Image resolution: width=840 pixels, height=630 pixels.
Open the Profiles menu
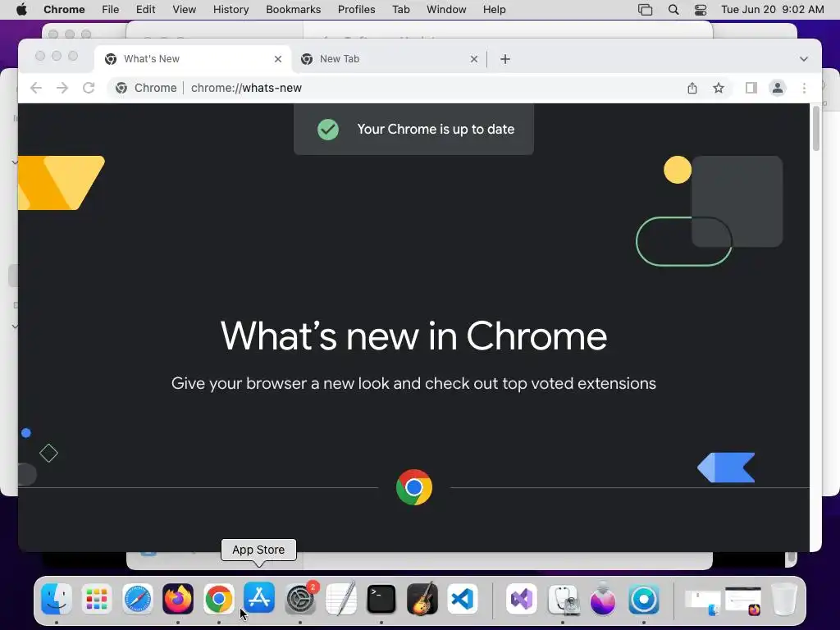[356, 10]
